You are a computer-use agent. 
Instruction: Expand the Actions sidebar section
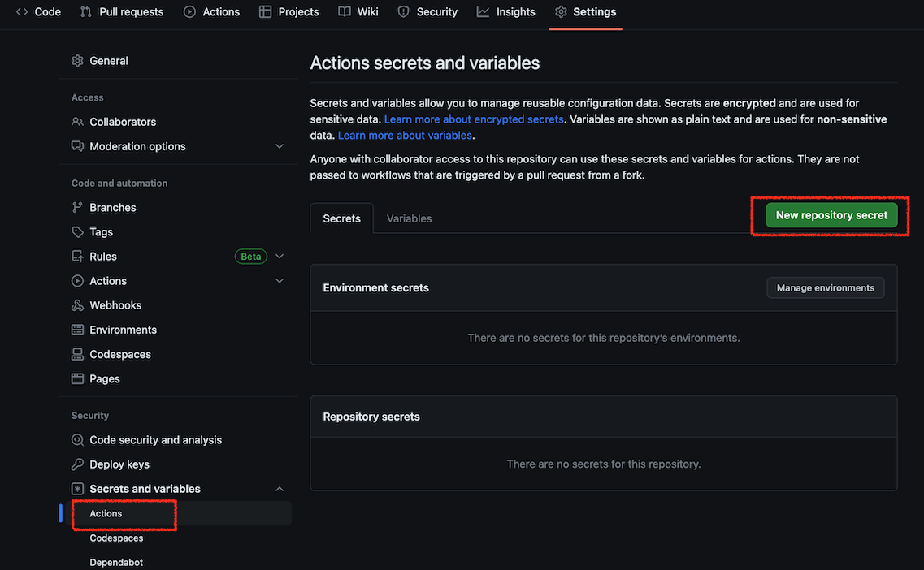(280, 280)
